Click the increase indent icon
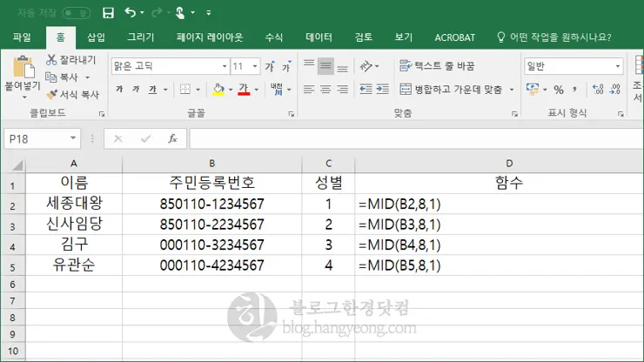The image size is (644, 362). (x=382, y=89)
